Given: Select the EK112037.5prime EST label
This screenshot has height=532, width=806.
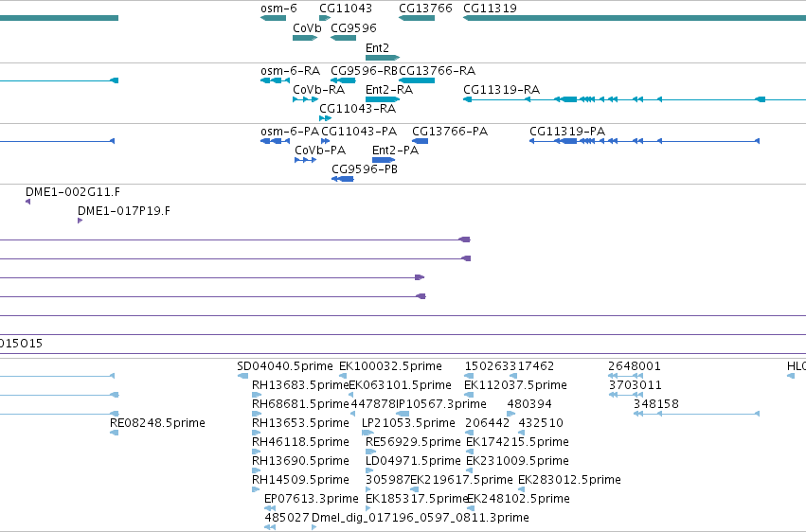Looking at the screenshot, I should pyautogui.click(x=515, y=385).
